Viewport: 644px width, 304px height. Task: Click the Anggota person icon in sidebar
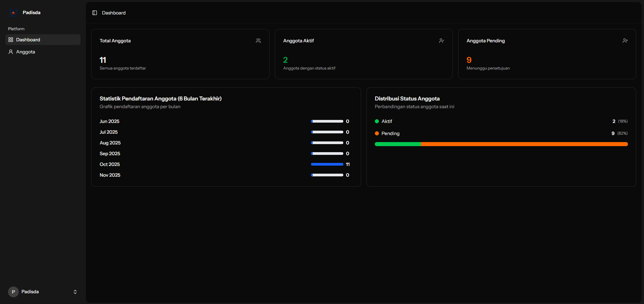11,52
